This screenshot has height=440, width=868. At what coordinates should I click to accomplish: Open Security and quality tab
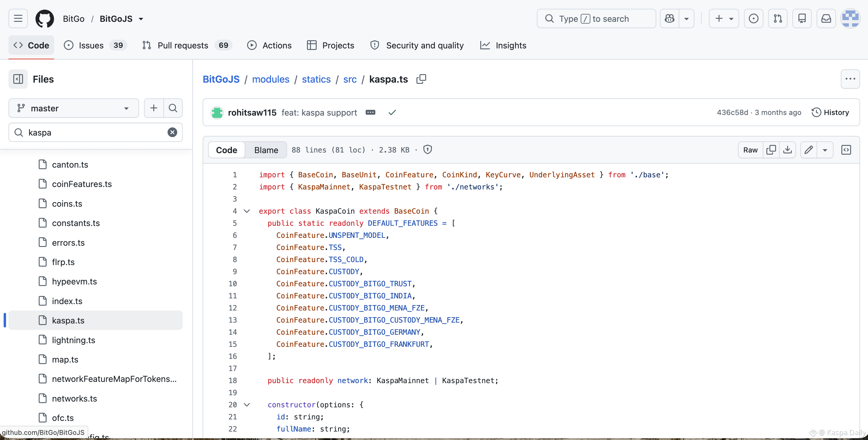point(417,45)
